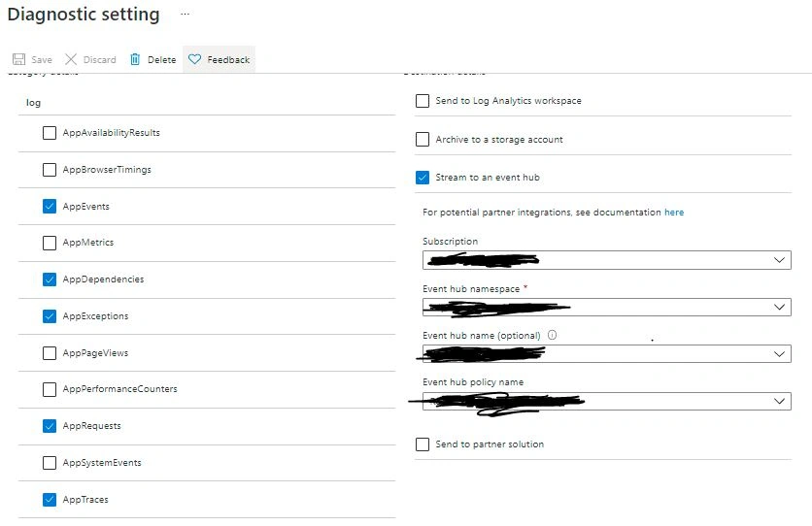Open the Event hub namespace dropdown
Screen dimensions: 812x526
(607, 307)
